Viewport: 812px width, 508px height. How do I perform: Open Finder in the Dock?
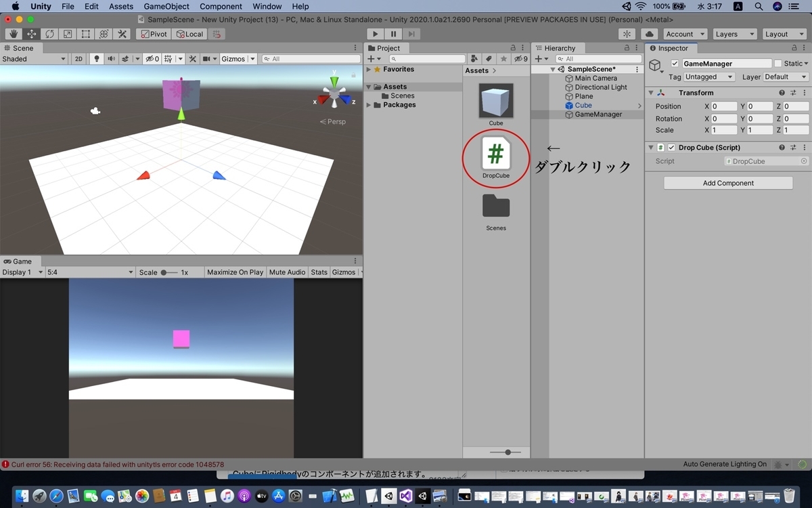click(x=22, y=496)
